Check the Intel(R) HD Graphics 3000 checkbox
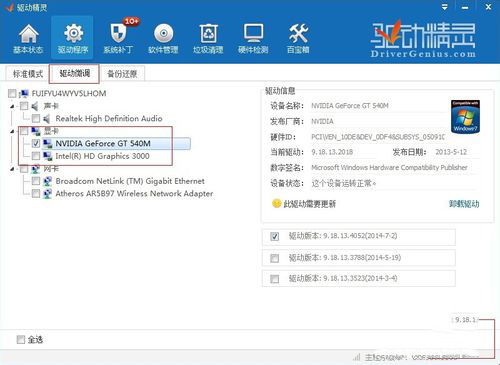 [36, 156]
